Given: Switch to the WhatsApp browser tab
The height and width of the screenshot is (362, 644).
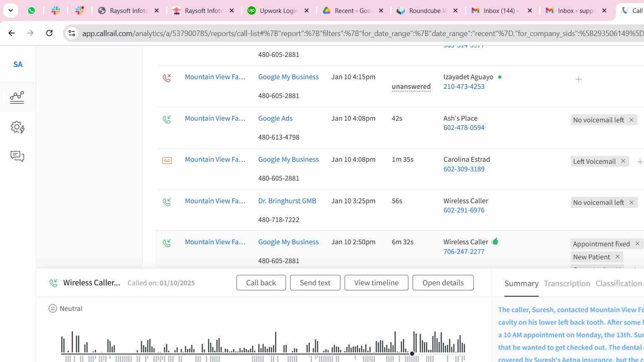Looking at the screenshot, I should (31, 10).
